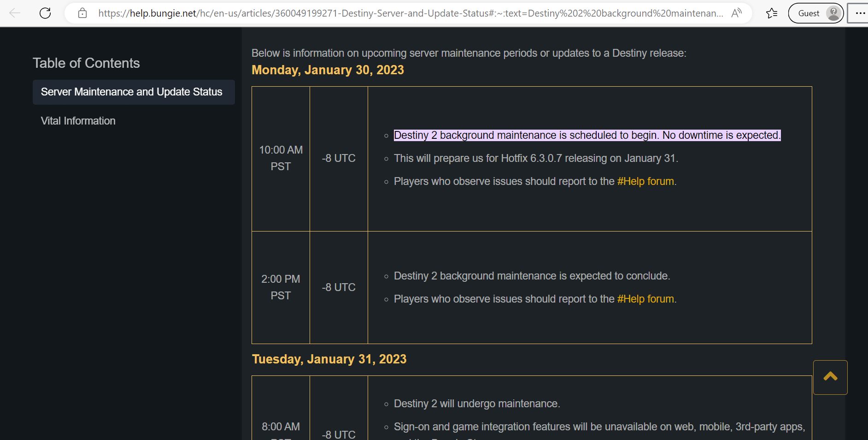
Task: Click the -8 UTC cell beside 10:00 AM
Action: point(339,159)
